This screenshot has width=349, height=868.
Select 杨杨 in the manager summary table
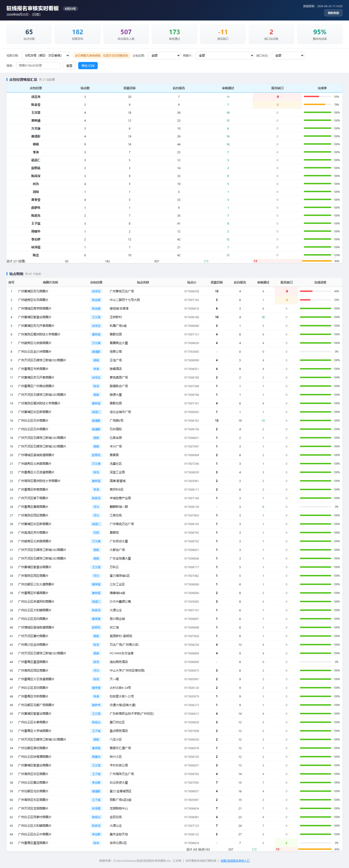click(36, 144)
